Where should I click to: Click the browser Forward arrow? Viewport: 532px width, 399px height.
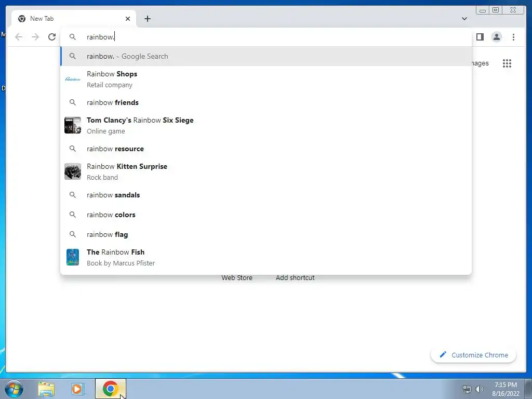pyautogui.click(x=35, y=37)
